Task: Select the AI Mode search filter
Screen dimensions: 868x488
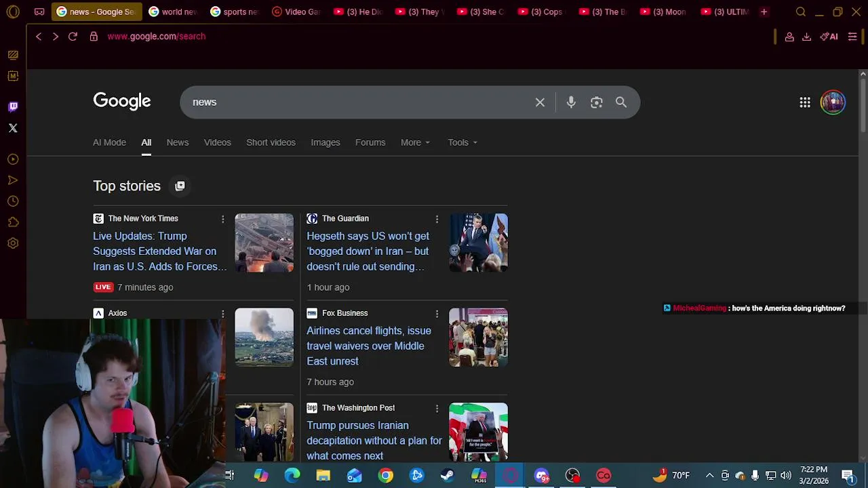Action: click(x=109, y=142)
